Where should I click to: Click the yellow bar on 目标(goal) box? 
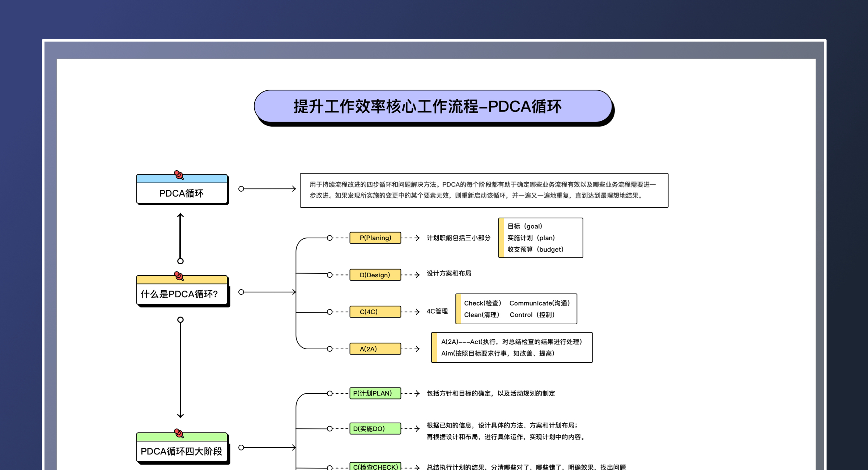pyautogui.click(x=502, y=238)
